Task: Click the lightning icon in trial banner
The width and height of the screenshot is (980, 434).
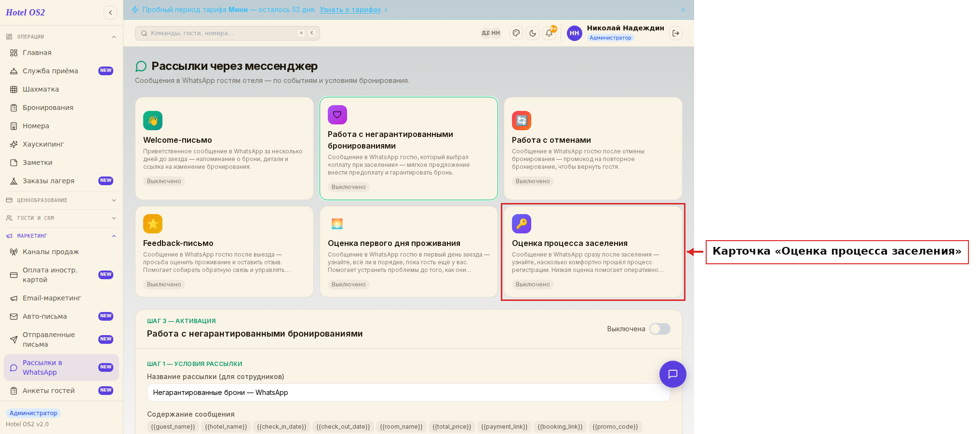Action: (x=135, y=10)
